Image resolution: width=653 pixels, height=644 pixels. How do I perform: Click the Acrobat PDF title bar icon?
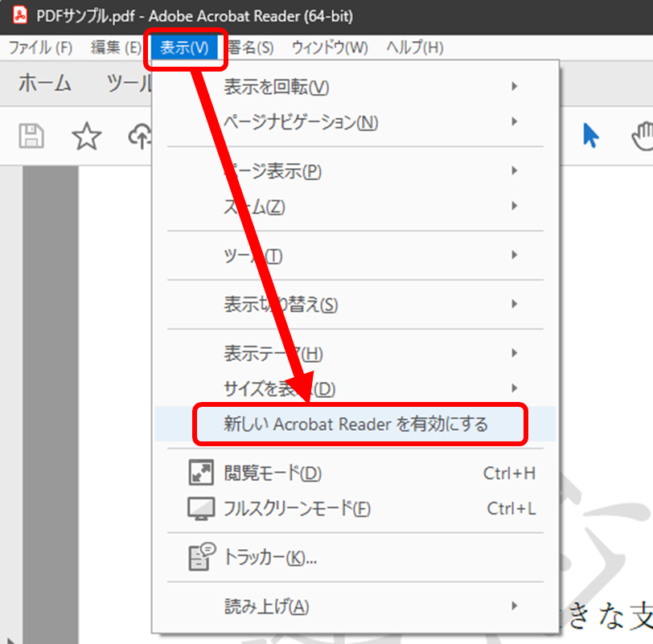point(19,15)
